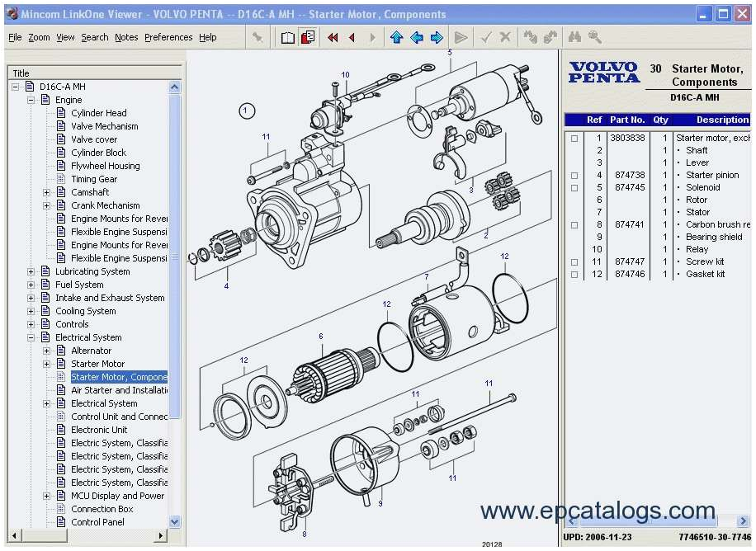Select the pointer tool on the toolbar
Image resolution: width=756 pixels, height=551 pixels.
[258, 37]
